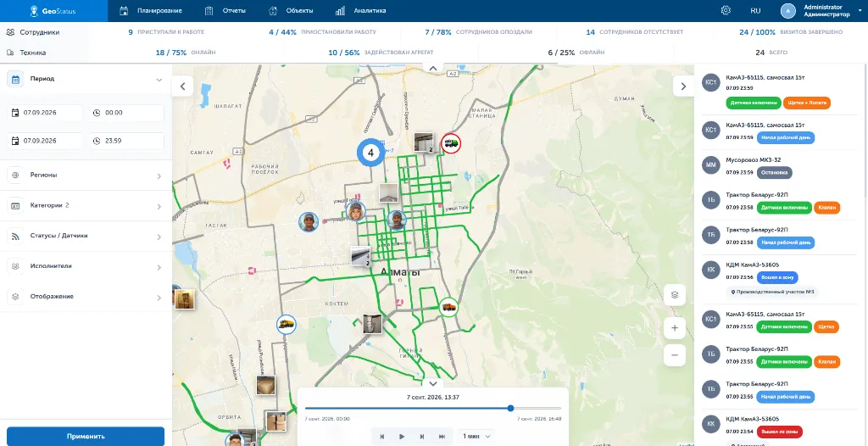Jump to timeline start with skip-back button
Viewport: 868px width, 446px height.
[x=382, y=437]
